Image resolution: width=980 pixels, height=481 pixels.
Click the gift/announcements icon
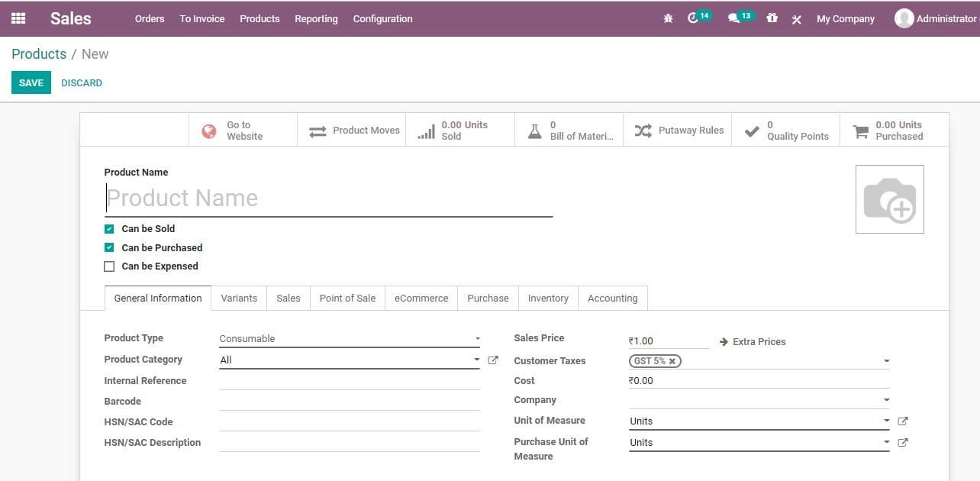(772, 18)
